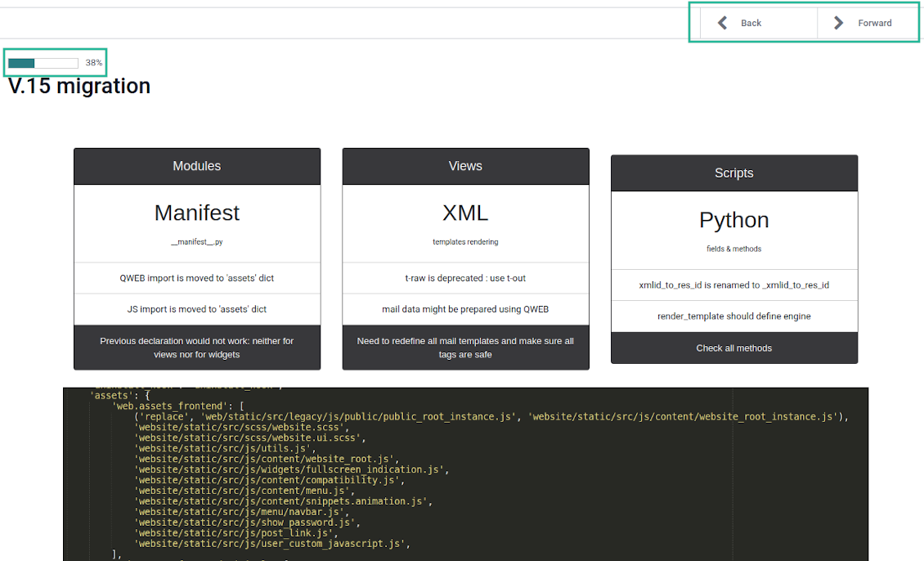Click the Back chevron arrow icon
This screenshot has width=924, height=561.
pos(723,23)
